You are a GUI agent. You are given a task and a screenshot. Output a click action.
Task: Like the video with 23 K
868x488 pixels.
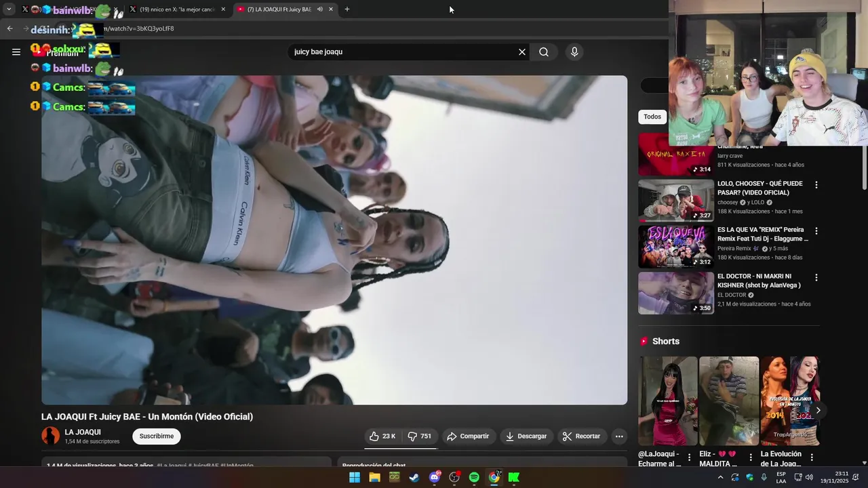(382, 436)
